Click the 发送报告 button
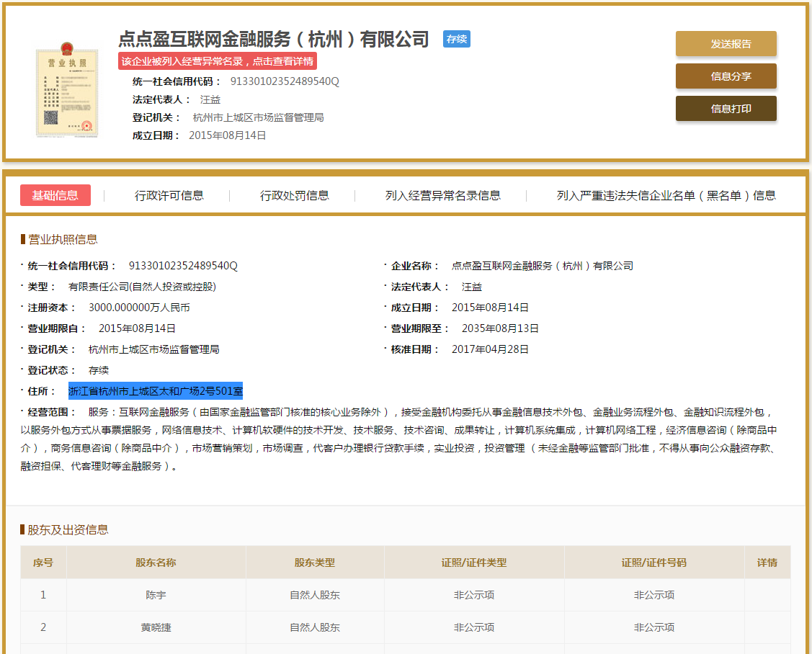 click(726, 43)
